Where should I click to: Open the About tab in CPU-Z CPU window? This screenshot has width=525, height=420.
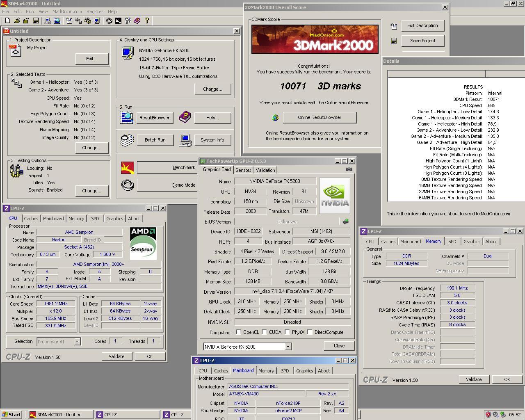[134, 219]
